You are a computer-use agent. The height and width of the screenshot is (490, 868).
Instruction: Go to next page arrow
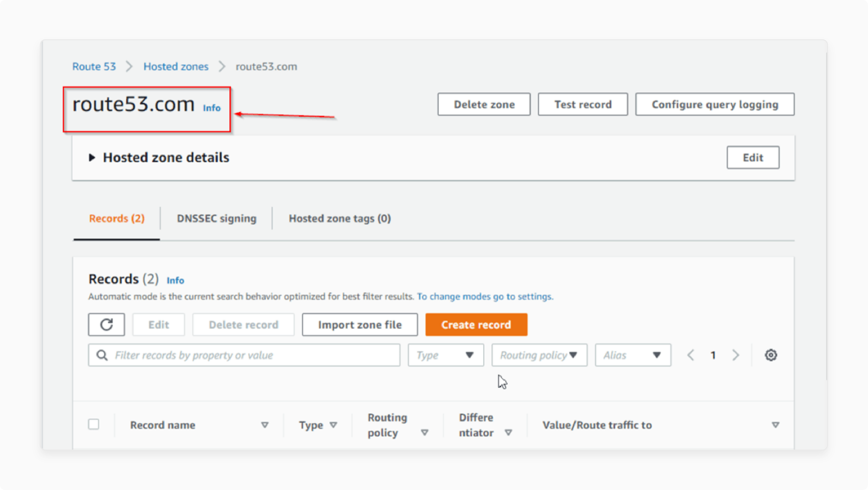coord(736,355)
